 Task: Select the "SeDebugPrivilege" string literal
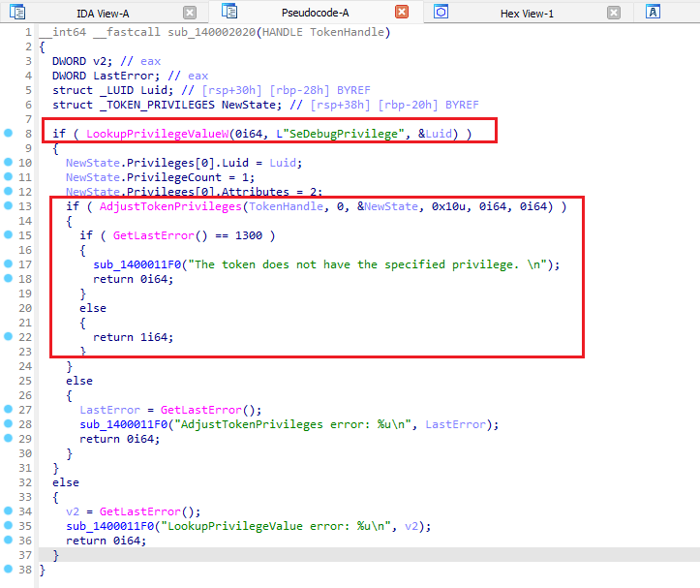click(x=343, y=134)
